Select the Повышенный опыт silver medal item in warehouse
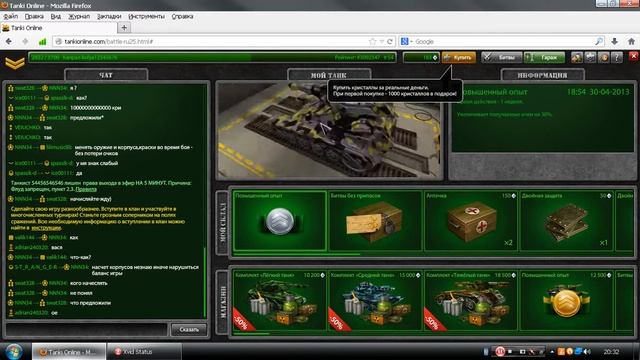This screenshot has width=640, height=360. pyautogui.click(x=280, y=221)
